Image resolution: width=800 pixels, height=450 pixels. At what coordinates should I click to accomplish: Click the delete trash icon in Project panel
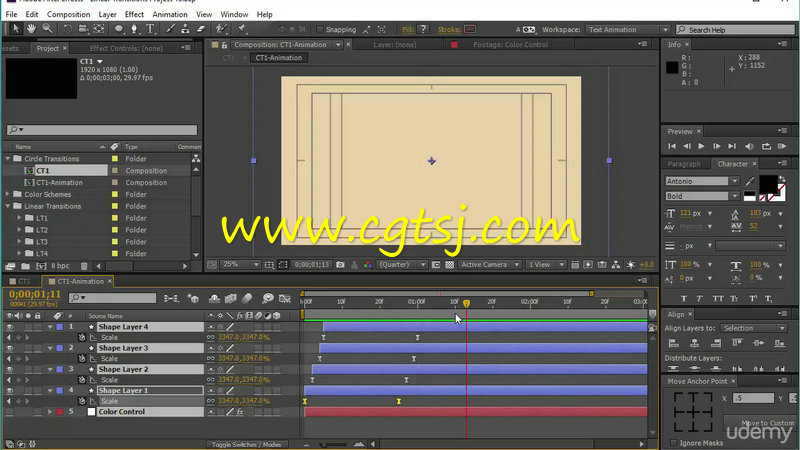pos(84,266)
